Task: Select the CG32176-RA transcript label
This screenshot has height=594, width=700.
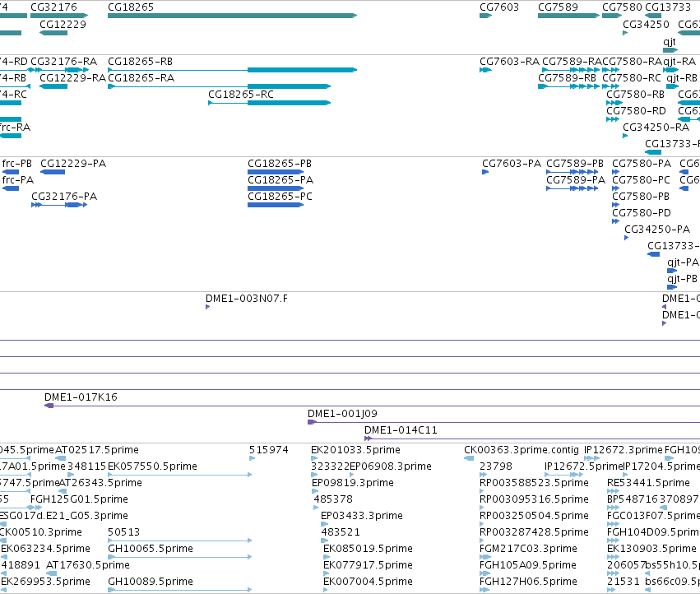Action: click(64, 61)
